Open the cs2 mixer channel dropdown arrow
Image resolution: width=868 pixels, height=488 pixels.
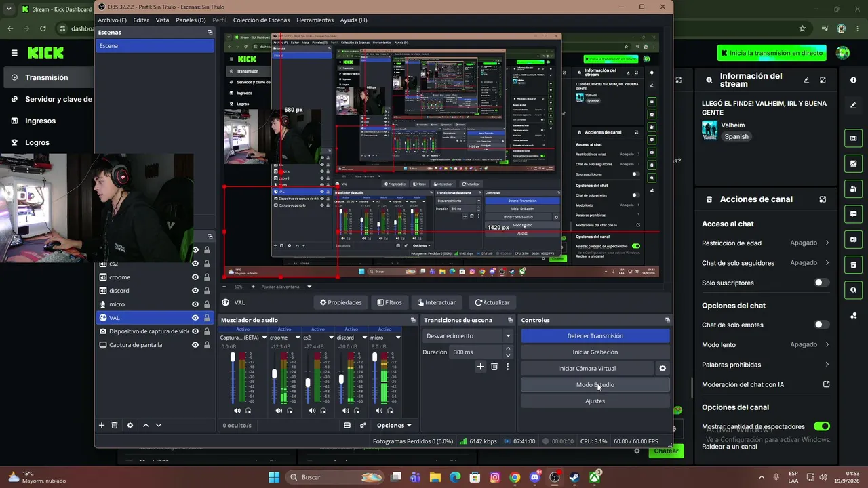tap(332, 338)
